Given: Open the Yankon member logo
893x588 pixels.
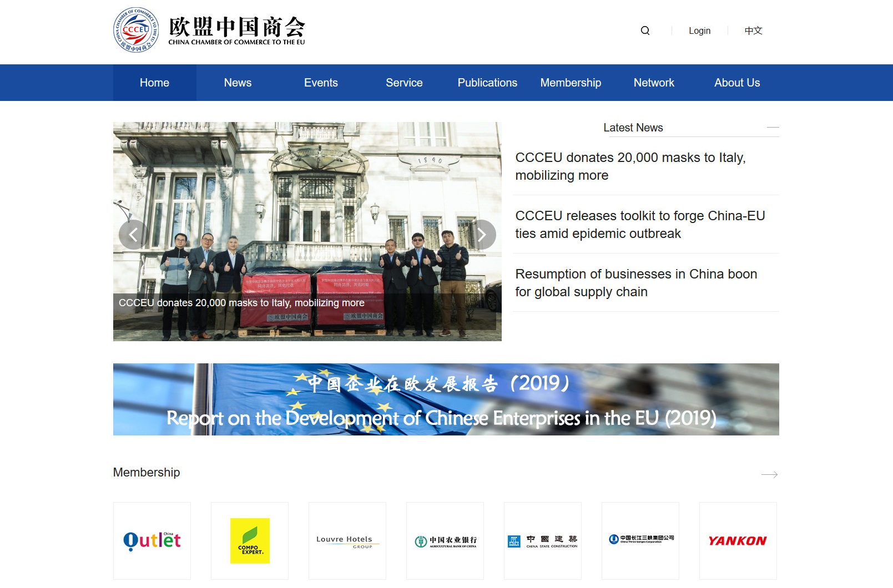Looking at the screenshot, I should pyautogui.click(x=738, y=541).
